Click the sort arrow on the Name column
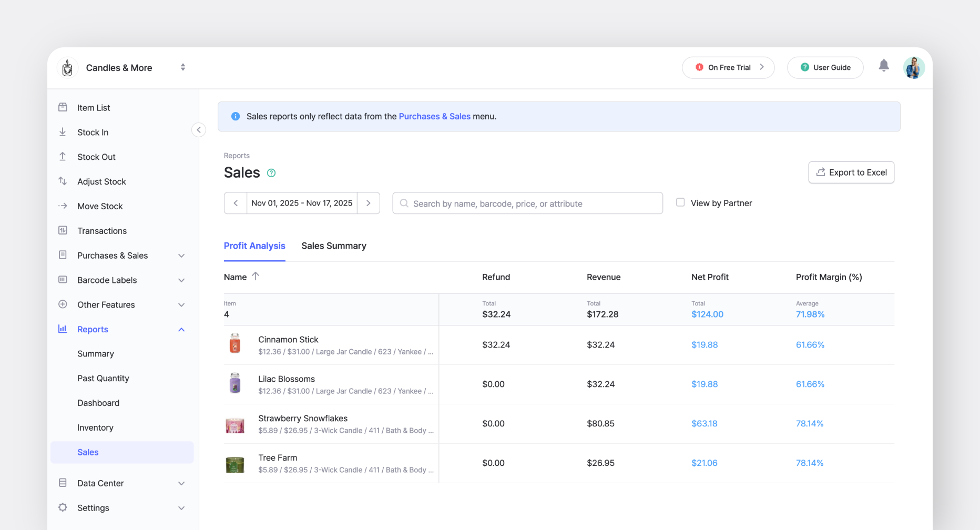The image size is (980, 530). point(256,276)
